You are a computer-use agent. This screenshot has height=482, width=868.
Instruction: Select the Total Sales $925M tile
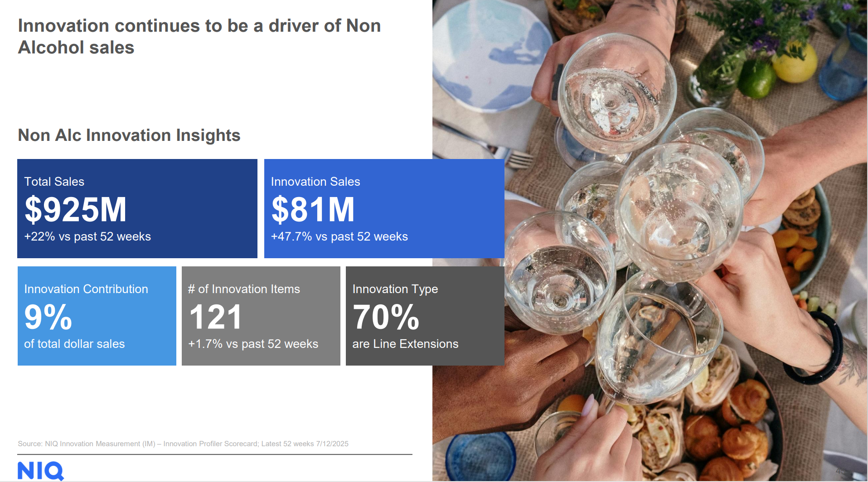(137, 208)
